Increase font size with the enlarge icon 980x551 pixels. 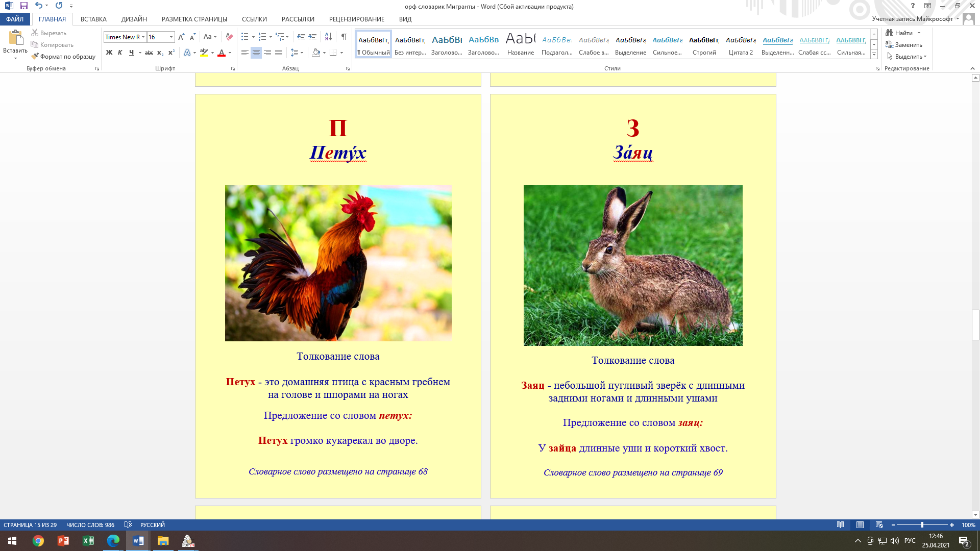(x=181, y=37)
